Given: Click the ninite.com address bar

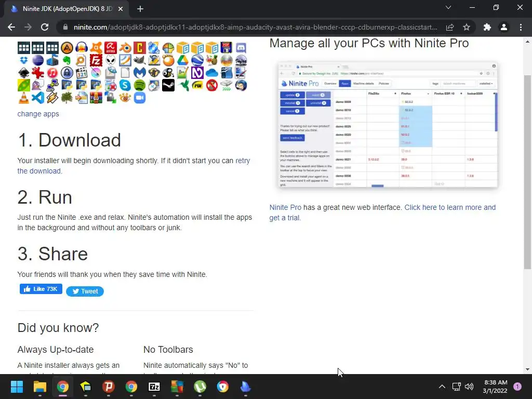Looking at the screenshot, I should click(x=255, y=27).
